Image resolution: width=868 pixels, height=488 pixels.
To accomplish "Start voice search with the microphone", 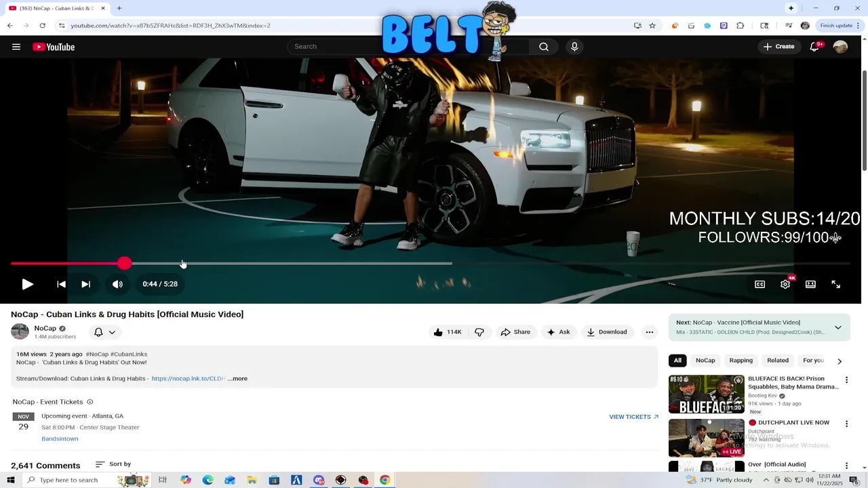I will point(574,47).
